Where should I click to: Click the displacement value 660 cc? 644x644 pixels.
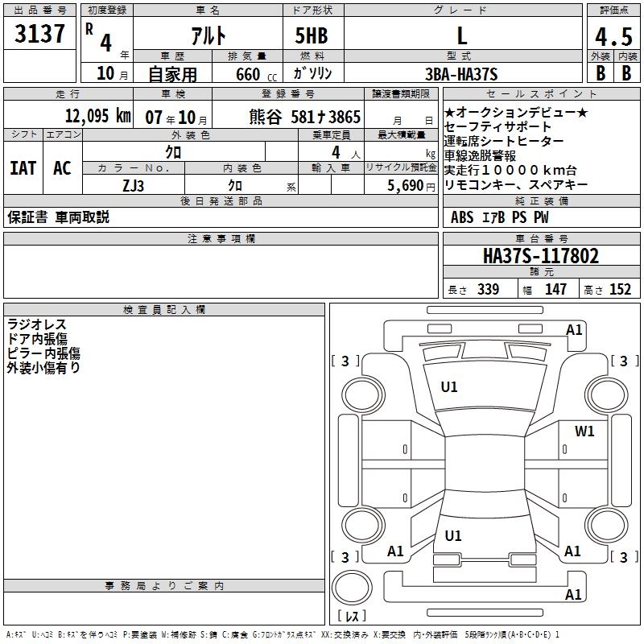point(256,74)
